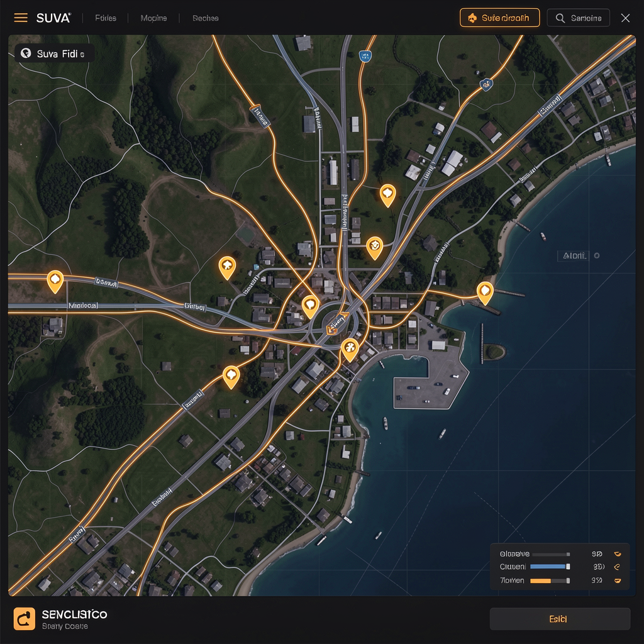
Task: Click the Ciuuenl layer label
Action: [513, 567]
